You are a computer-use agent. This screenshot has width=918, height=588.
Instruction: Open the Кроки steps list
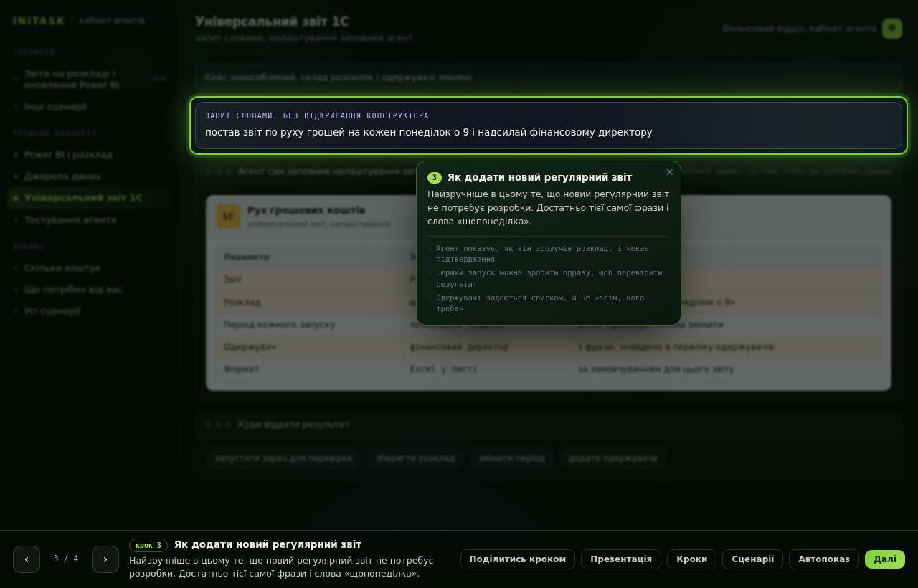(691, 559)
